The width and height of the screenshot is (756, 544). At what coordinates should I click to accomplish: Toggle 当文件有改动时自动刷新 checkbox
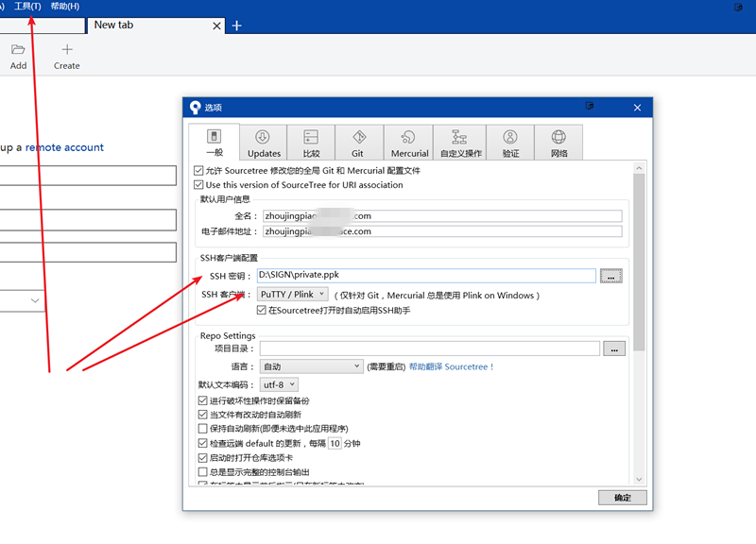click(202, 415)
